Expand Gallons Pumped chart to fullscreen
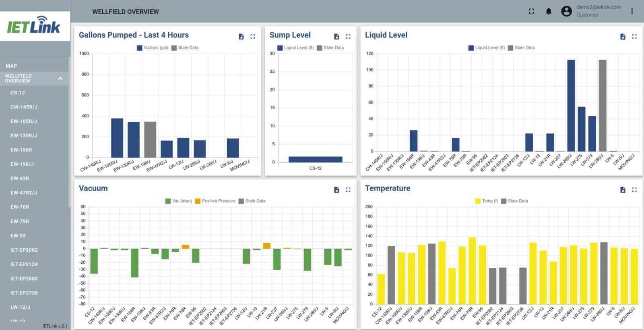Image resolution: width=644 pixels, height=330 pixels. [x=253, y=37]
